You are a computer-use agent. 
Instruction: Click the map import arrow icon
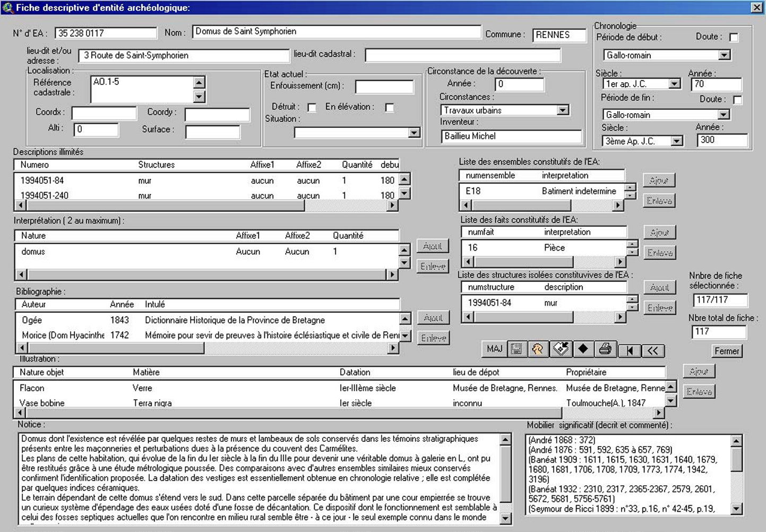(561, 349)
